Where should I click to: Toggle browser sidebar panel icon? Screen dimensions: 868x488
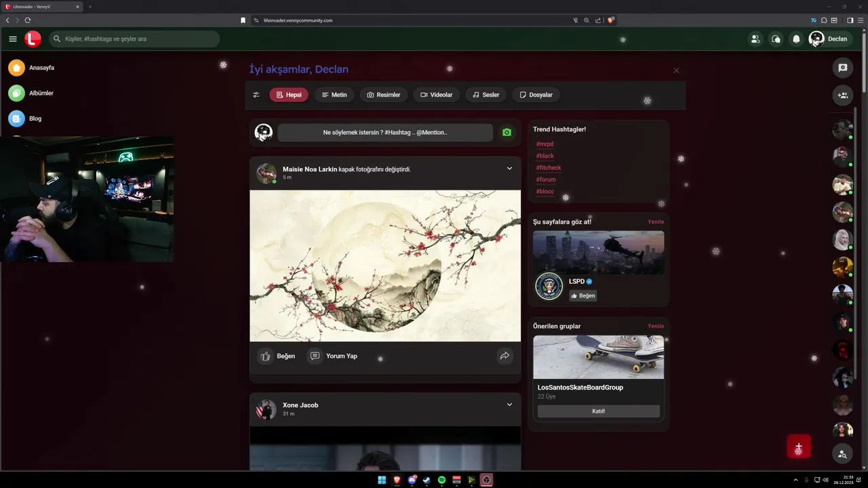click(x=850, y=20)
